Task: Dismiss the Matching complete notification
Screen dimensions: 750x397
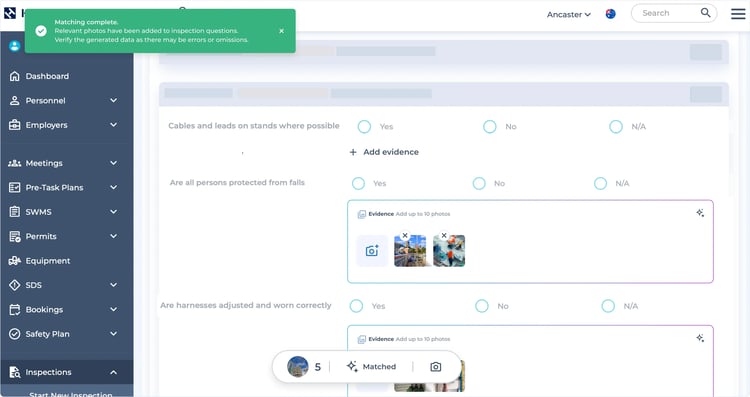Action: [281, 31]
